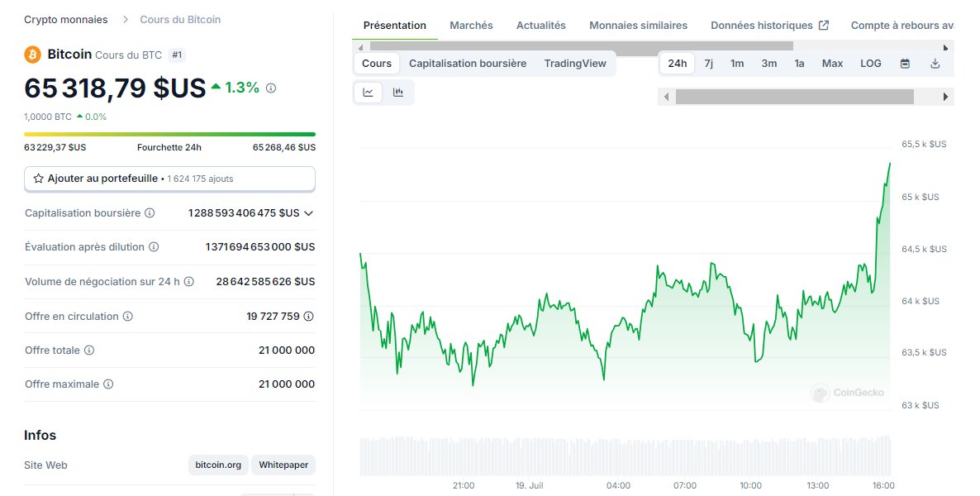Open the Whitepaper link
This screenshot has height=496, width=980.
tap(283, 465)
